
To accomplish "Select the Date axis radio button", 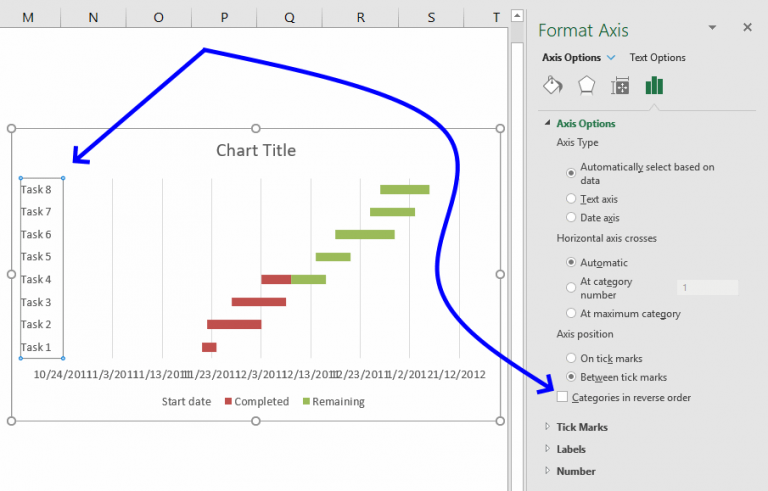I will pos(571,217).
